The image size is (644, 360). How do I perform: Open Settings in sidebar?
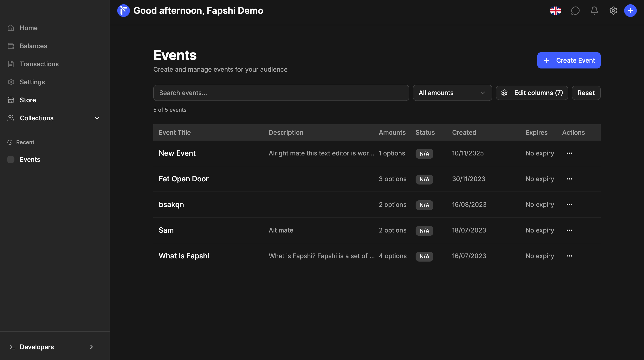coord(32,82)
